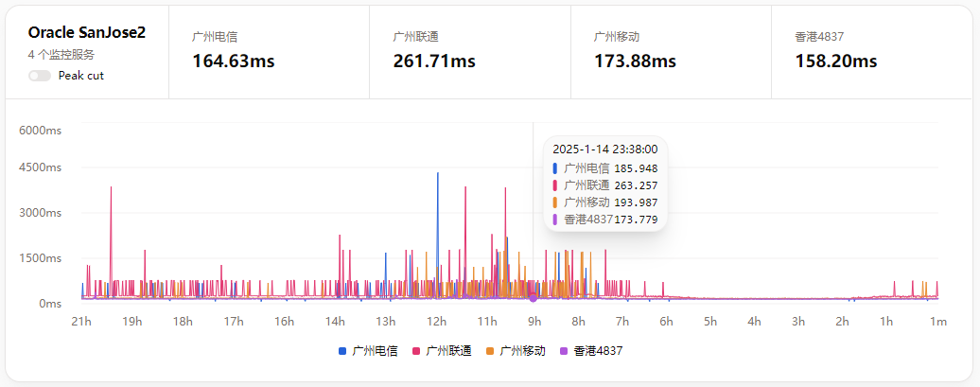Click the Oracle SanJose2 server title
The image size is (980, 387).
(87, 32)
